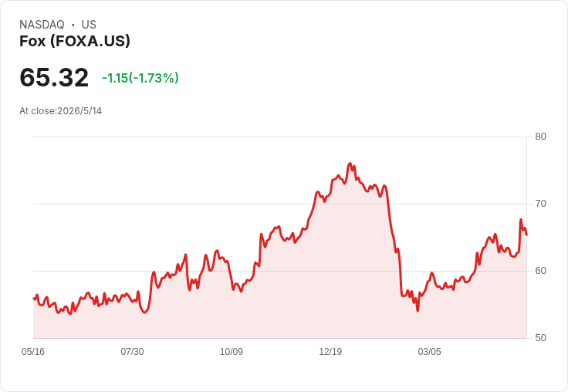This screenshot has height=392, width=568.
Task: Click the 80 price axis label
Action: click(540, 137)
